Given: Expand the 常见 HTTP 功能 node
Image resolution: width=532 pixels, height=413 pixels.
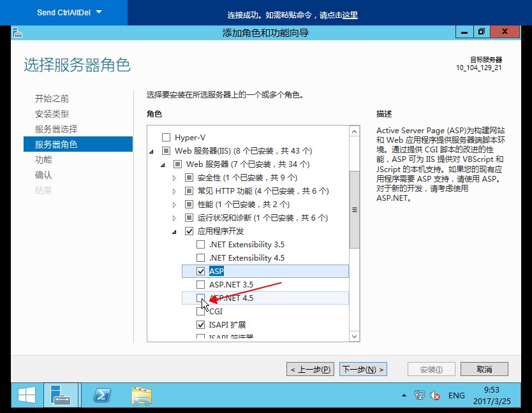Looking at the screenshot, I should coord(174,191).
